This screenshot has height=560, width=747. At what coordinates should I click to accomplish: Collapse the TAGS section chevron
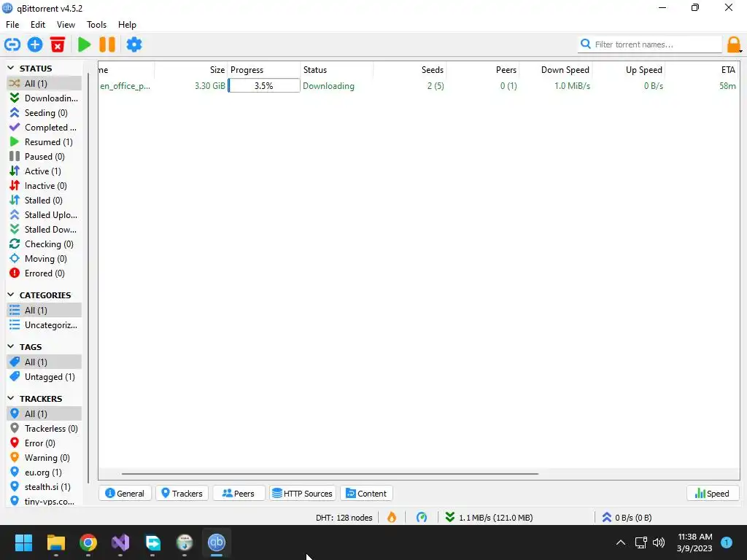[x=11, y=346]
